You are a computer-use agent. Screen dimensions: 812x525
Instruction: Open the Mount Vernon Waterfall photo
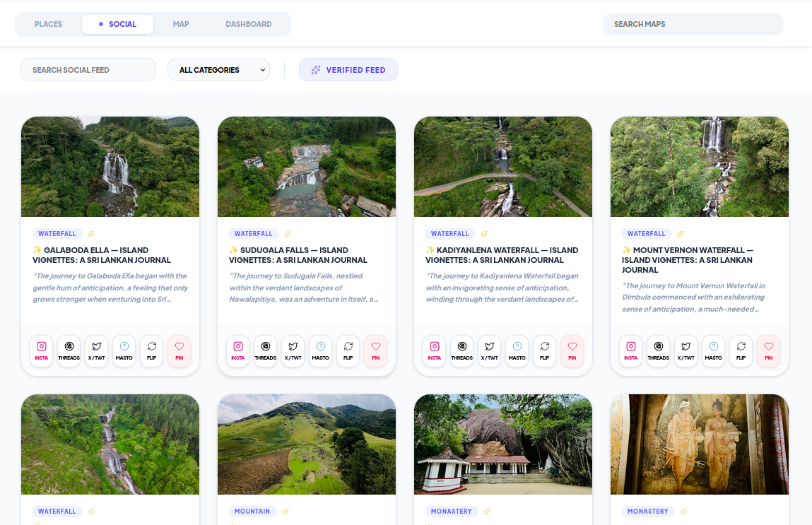point(700,167)
